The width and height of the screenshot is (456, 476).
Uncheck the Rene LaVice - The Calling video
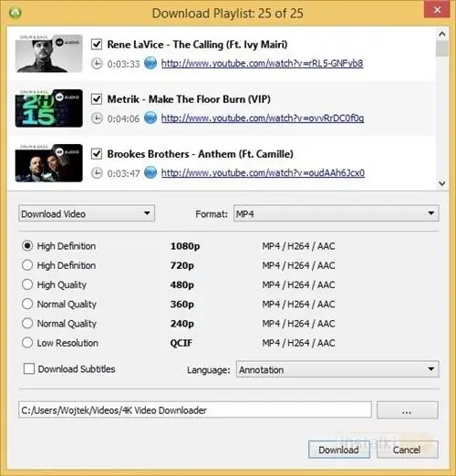(x=97, y=44)
